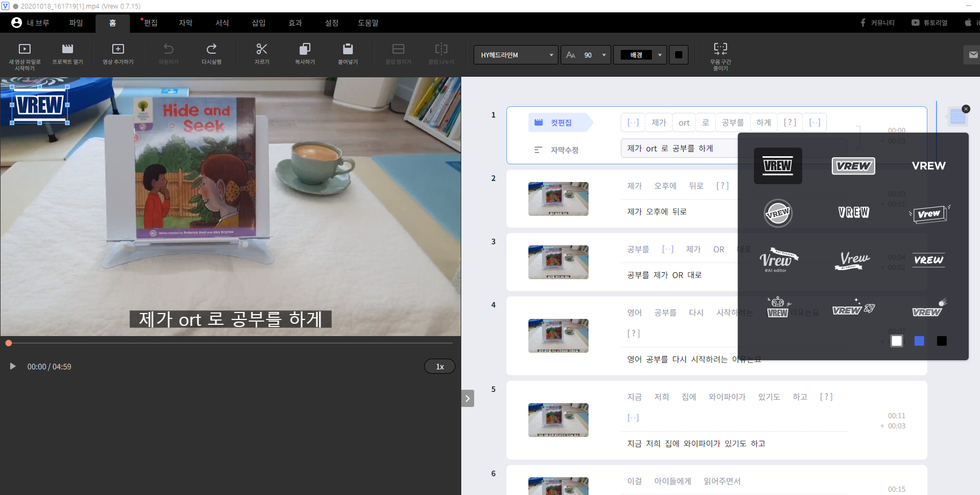980x495 pixels.
Task: Open the mail envelope icon
Action: 973,55
